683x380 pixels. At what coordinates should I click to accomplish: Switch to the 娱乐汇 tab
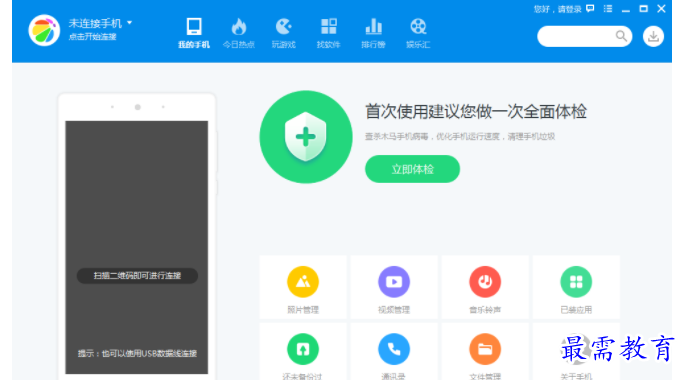[418, 33]
